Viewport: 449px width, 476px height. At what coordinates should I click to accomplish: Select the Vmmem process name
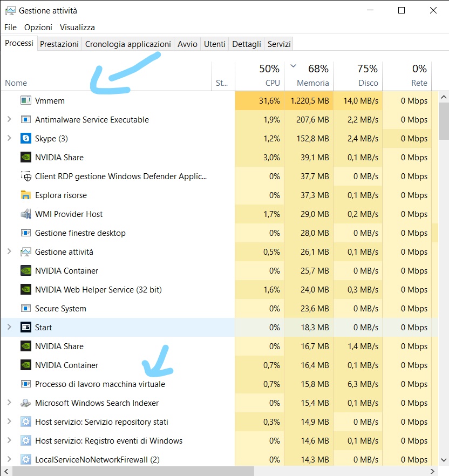50,100
